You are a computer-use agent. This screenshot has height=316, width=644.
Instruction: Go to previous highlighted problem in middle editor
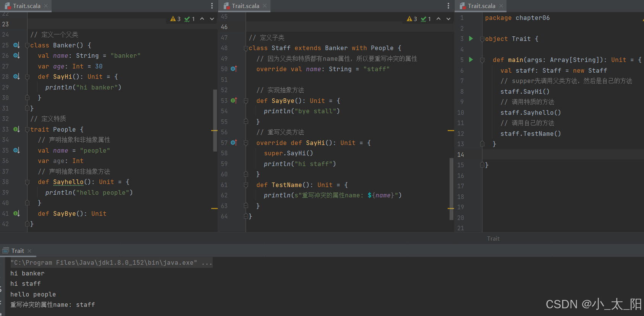439,19
